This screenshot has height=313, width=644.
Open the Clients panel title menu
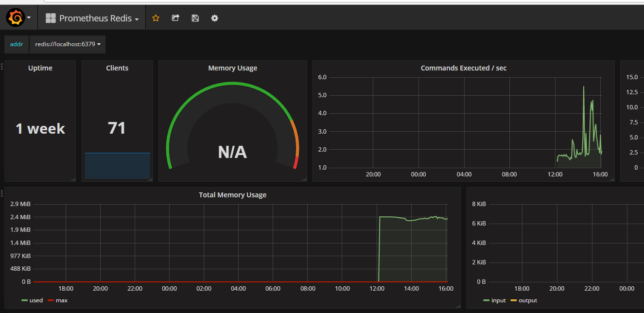(117, 68)
